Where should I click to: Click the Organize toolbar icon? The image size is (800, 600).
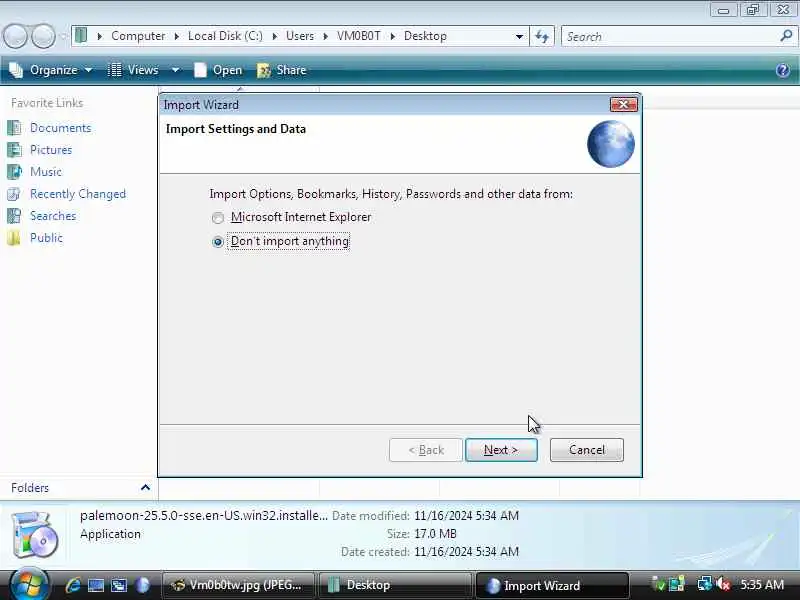[x=16, y=70]
